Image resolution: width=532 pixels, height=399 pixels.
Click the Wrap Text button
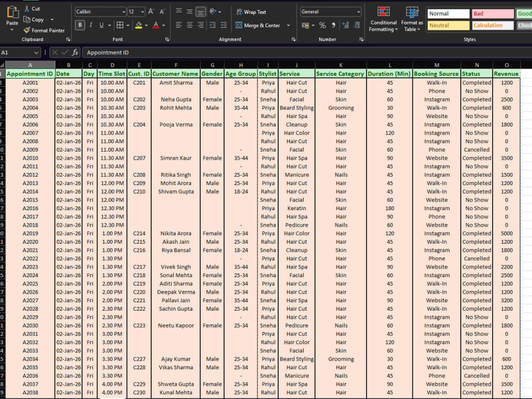tap(251, 12)
